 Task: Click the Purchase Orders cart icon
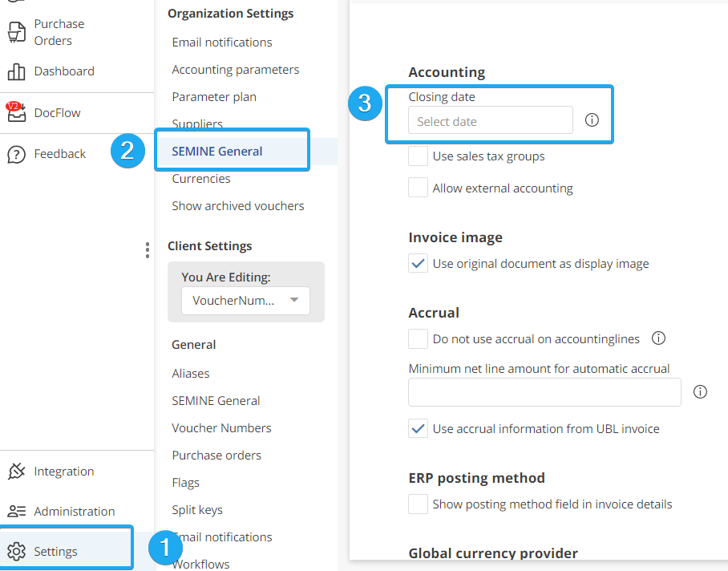(16, 32)
